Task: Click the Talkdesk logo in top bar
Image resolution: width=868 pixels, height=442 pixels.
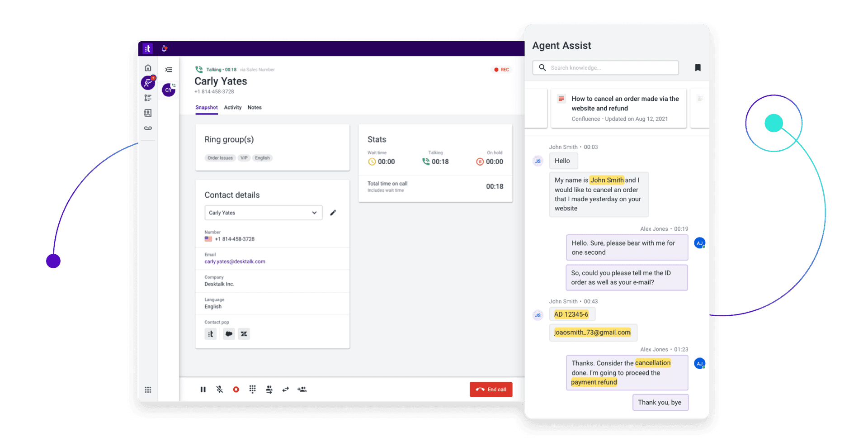Action: pyautogui.click(x=148, y=48)
